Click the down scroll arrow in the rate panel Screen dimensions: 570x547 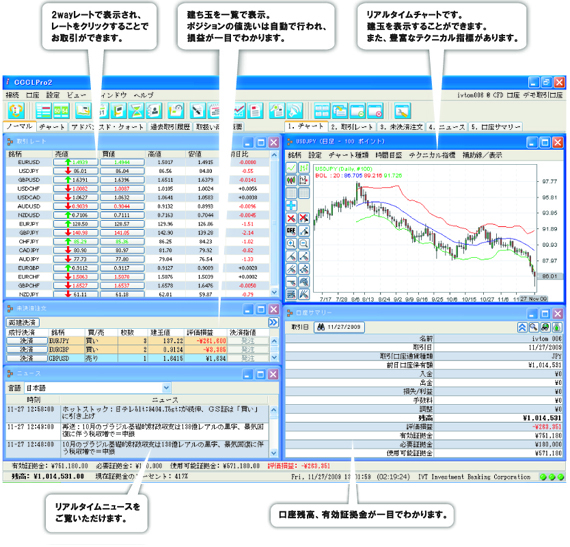[x=274, y=292]
